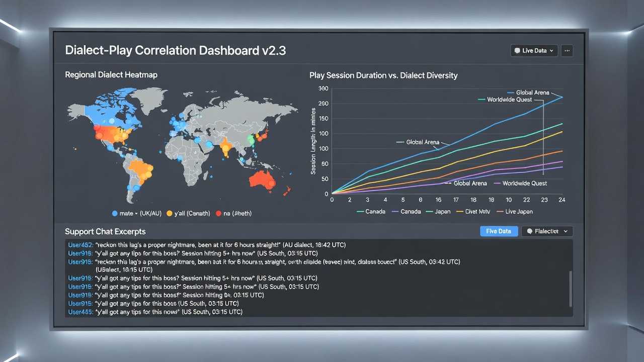Select the blue 'mate (UK/AU)' legend dot
Screen dimensions: 644x362
click(x=115, y=214)
